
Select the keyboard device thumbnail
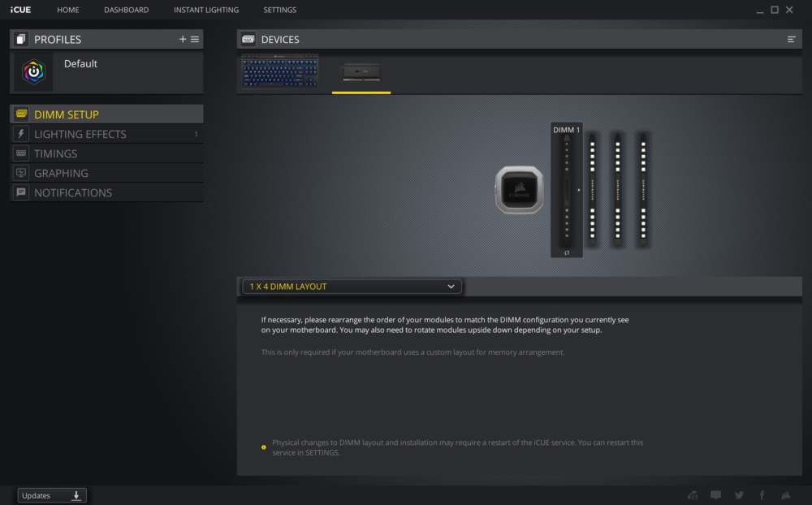coord(279,71)
